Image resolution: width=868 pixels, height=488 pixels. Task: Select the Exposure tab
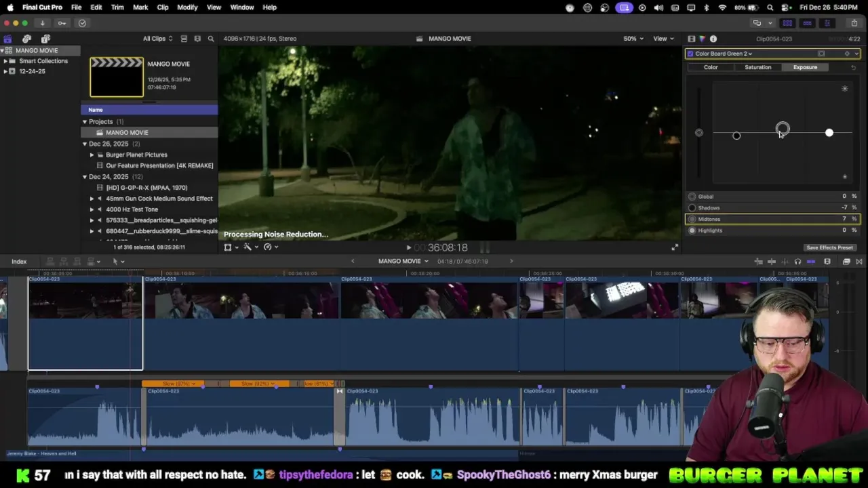[x=805, y=67]
